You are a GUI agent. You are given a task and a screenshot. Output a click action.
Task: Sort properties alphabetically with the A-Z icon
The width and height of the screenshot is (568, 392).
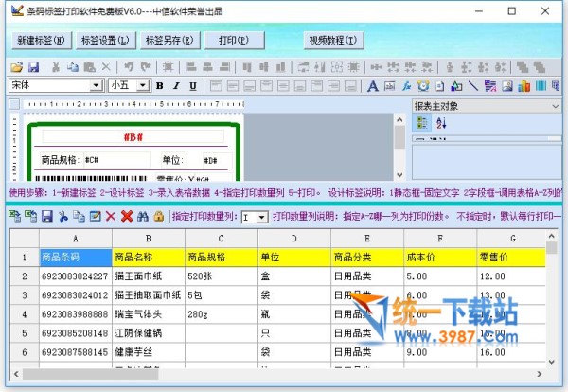pyautogui.click(x=441, y=123)
